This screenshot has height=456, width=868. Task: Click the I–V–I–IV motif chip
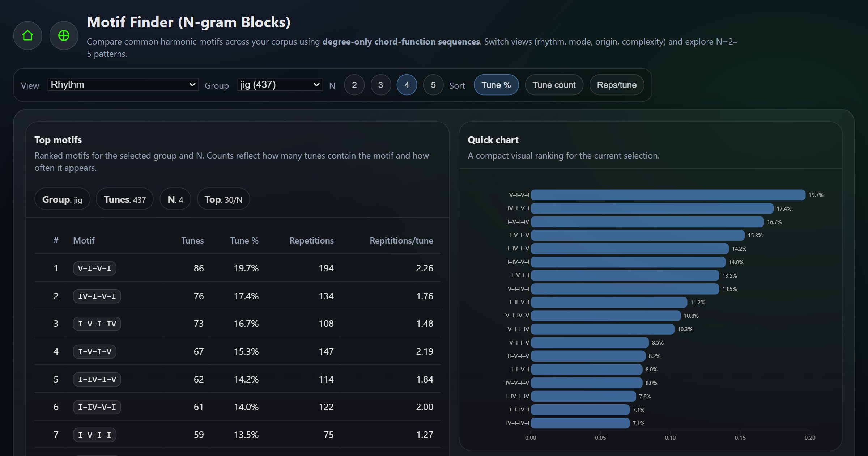click(97, 324)
